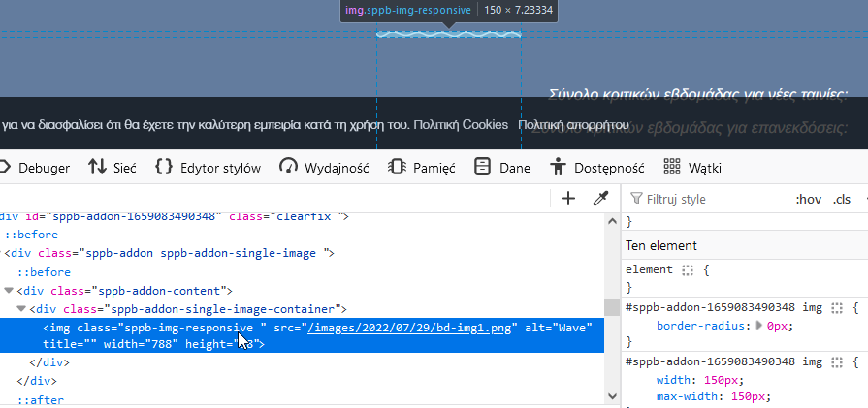Click the plus icon to add node

(568, 199)
